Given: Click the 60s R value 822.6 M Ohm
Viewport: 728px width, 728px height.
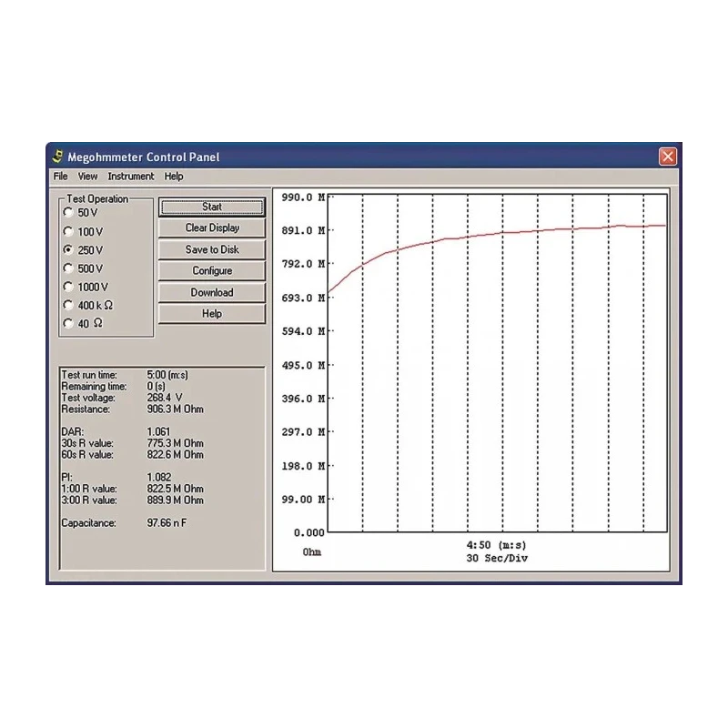Looking at the screenshot, I should 175,454.
